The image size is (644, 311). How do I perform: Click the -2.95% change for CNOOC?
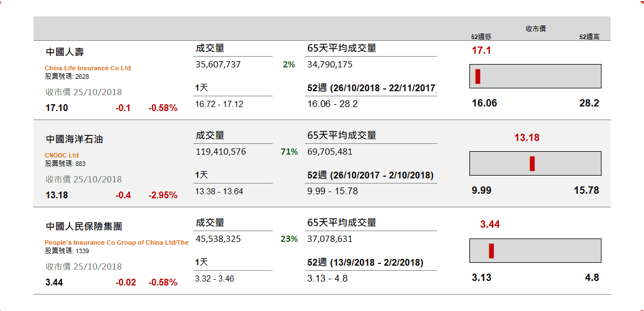tap(163, 195)
